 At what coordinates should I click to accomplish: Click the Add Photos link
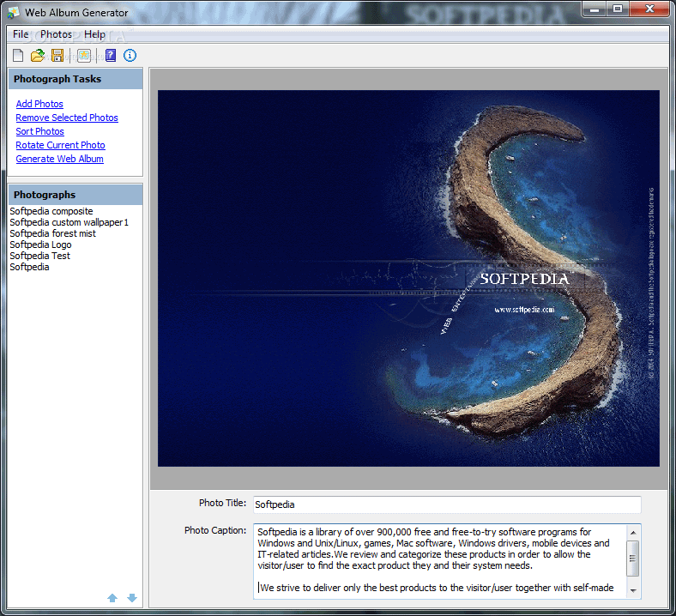click(x=39, y=104)
